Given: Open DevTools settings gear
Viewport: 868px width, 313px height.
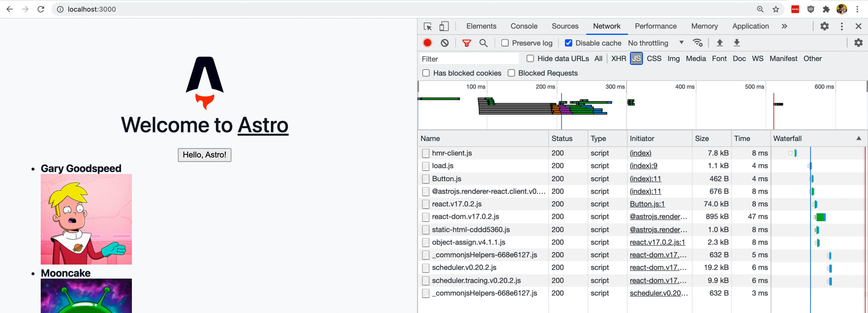Looking at the screenshot, I should pyautogui.click(x=825, y=26).
